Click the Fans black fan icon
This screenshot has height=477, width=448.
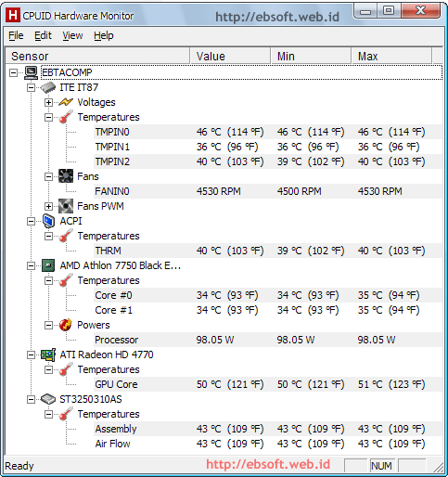[66, 176]
